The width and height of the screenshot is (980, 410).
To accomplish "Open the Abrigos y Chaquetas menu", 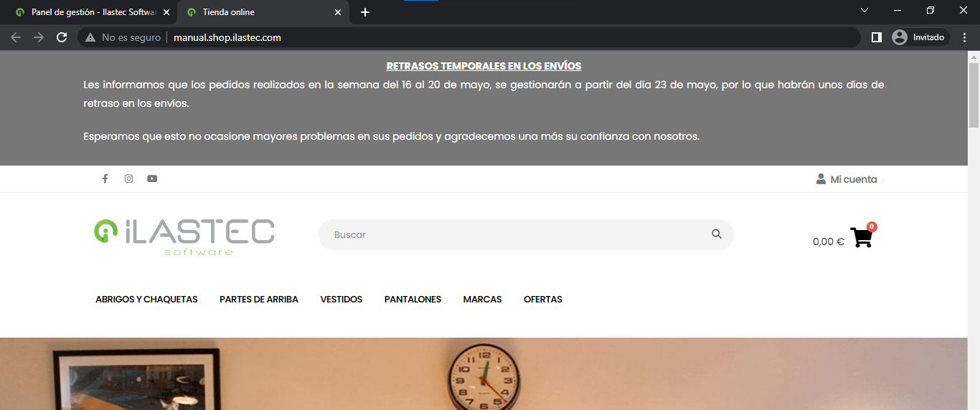I will [146, 300].
